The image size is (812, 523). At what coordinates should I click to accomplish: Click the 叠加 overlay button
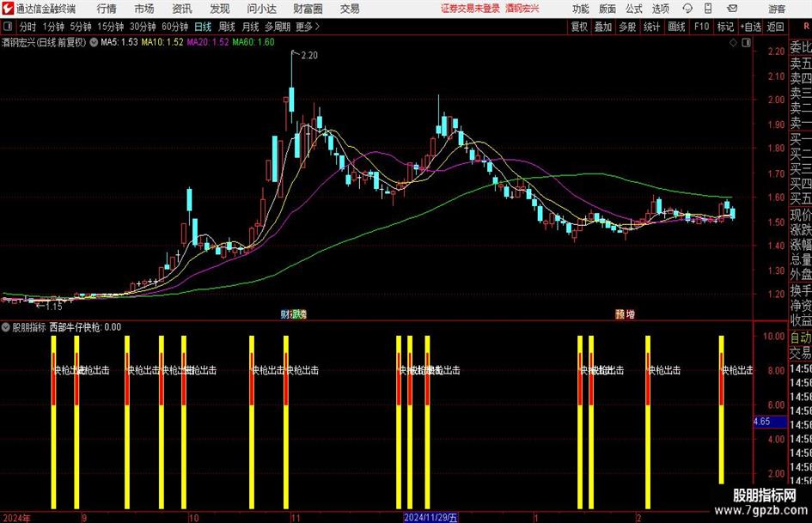603,27
